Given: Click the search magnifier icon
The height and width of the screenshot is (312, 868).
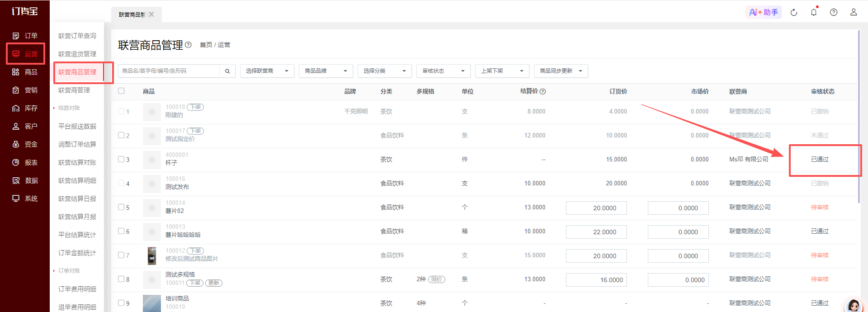Looking at the screenshot, I should tap(227, 71).
